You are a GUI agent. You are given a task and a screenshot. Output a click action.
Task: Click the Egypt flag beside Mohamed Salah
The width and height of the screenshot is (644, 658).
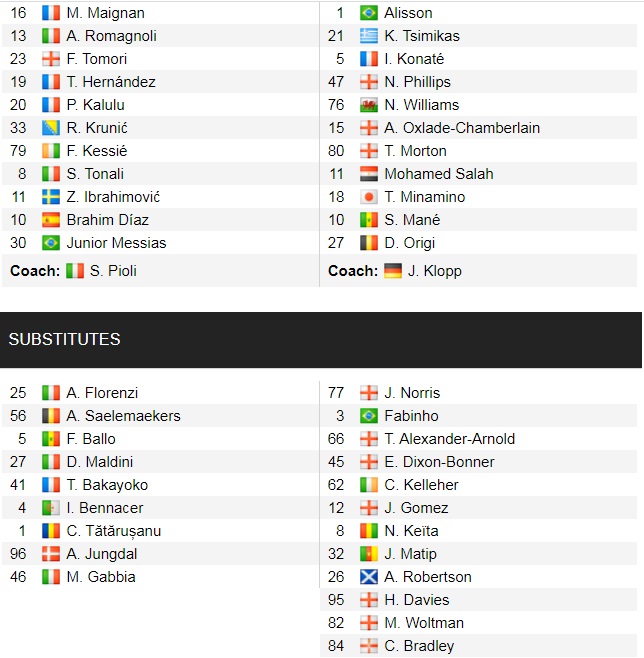click(368, 174)
